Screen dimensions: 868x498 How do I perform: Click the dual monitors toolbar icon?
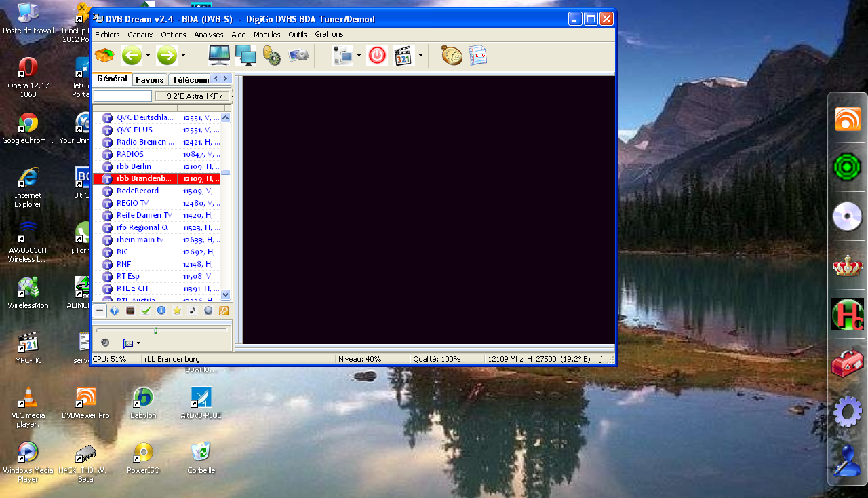(245, 56)
